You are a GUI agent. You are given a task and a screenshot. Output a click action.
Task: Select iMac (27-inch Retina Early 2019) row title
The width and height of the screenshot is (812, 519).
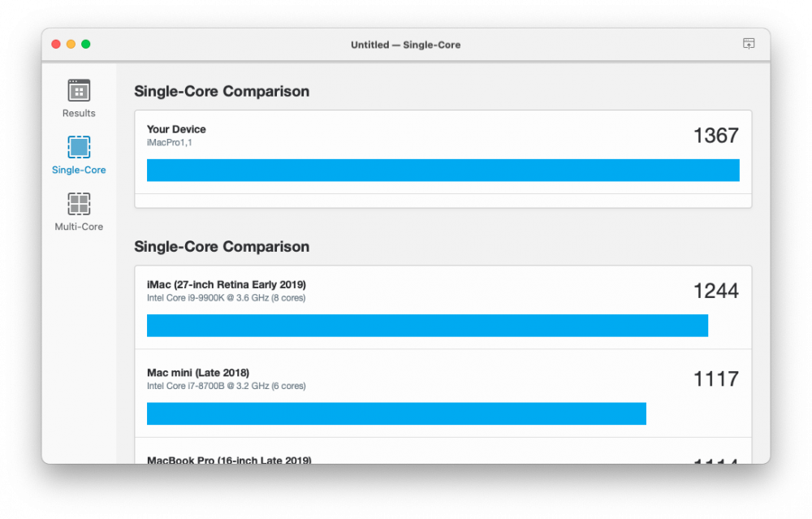(227, 284)
